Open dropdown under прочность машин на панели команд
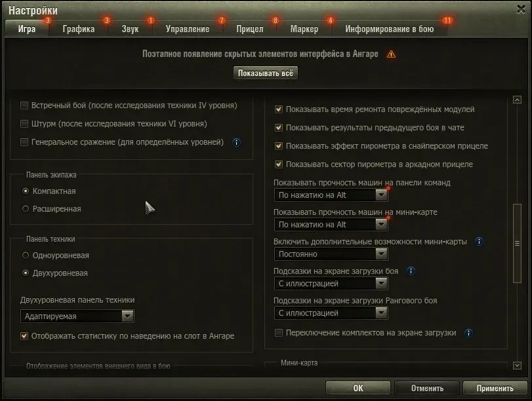Viewport: 532px width, 401px height. click(x=331, y=195)
